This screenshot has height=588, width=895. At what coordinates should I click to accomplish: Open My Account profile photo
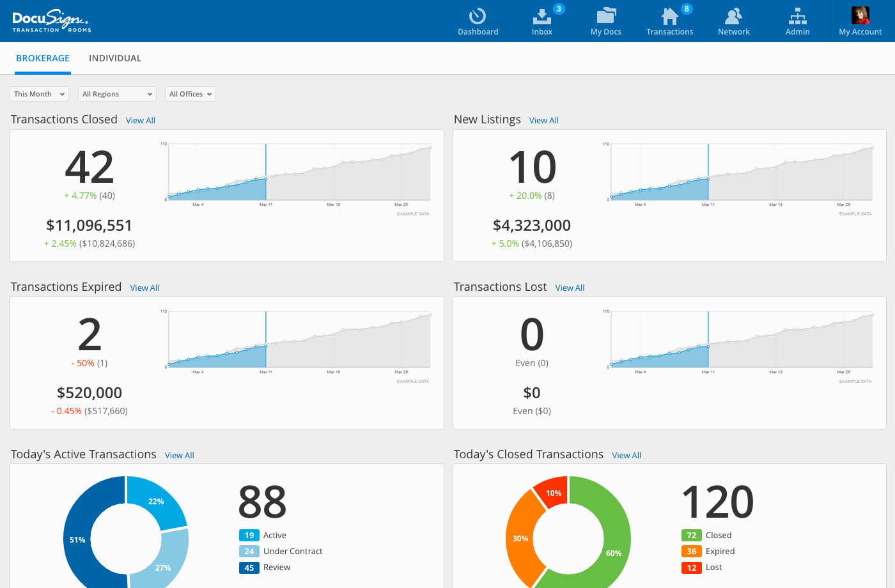(x=860, y=15)
